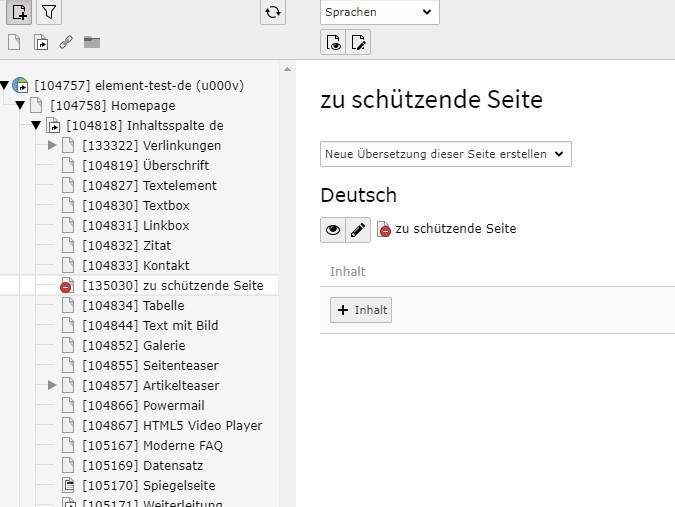This screenshot has height=507, width=675.
Task: Expand the Verlinkungen tree node
Action: coord(52,146)
